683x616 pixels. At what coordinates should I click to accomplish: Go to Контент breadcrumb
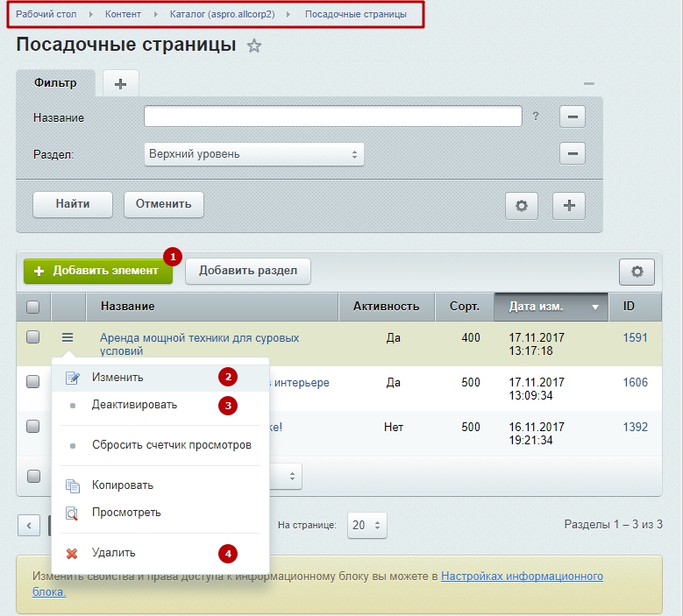point(123,14)
